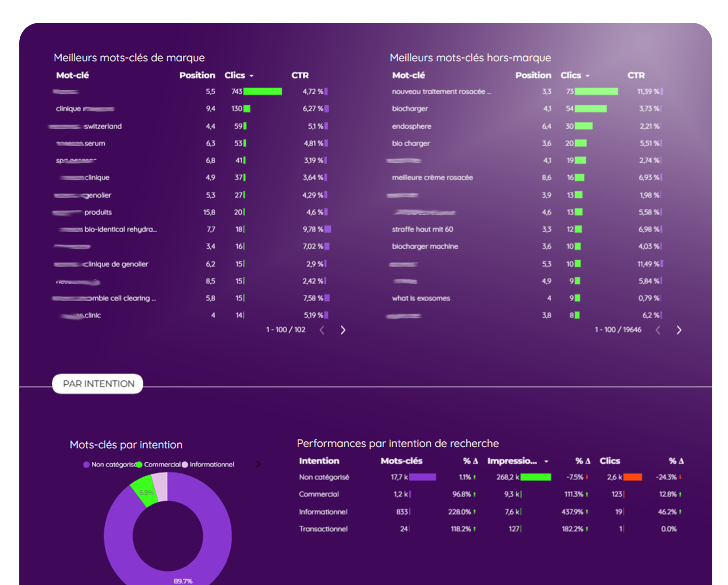
Task: Click the Impressions column sort arrow
Action: click(x=546, y=461)
